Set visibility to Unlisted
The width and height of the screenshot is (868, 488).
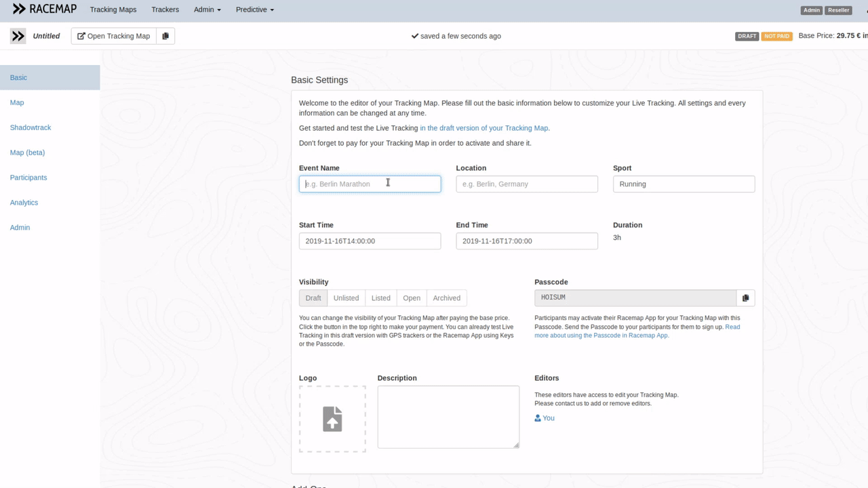346,298
